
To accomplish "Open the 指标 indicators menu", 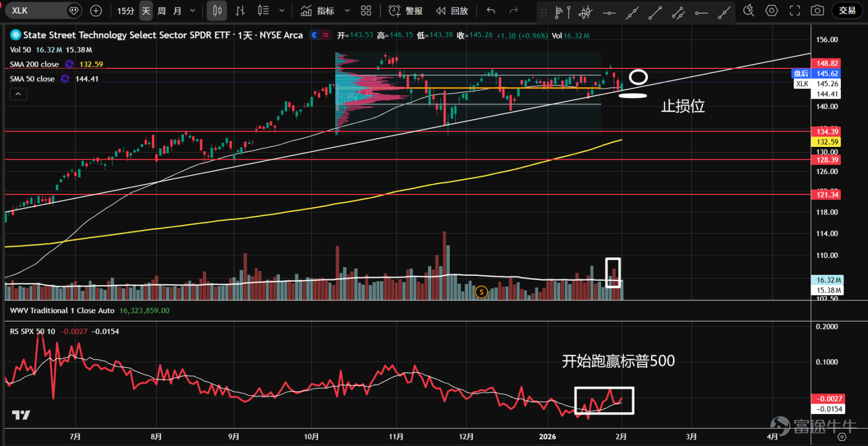I will 318,11.
